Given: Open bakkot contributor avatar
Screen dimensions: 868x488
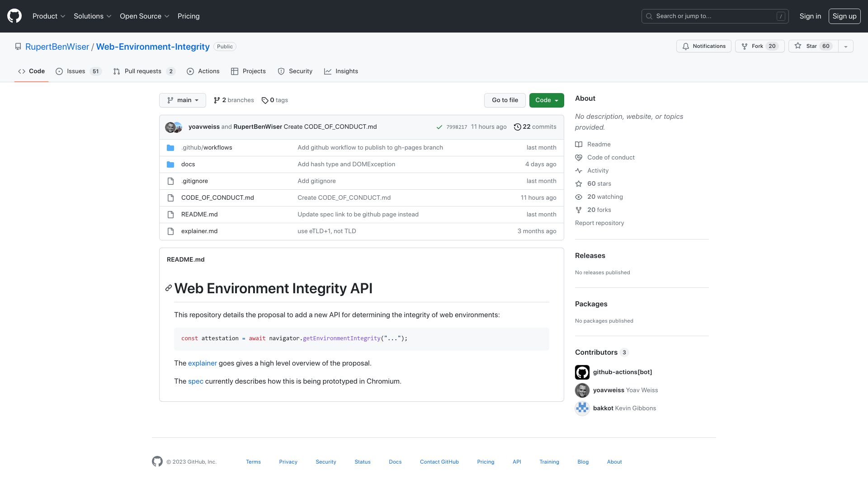Looking at the screenshot, I should [x=582, y=408].
